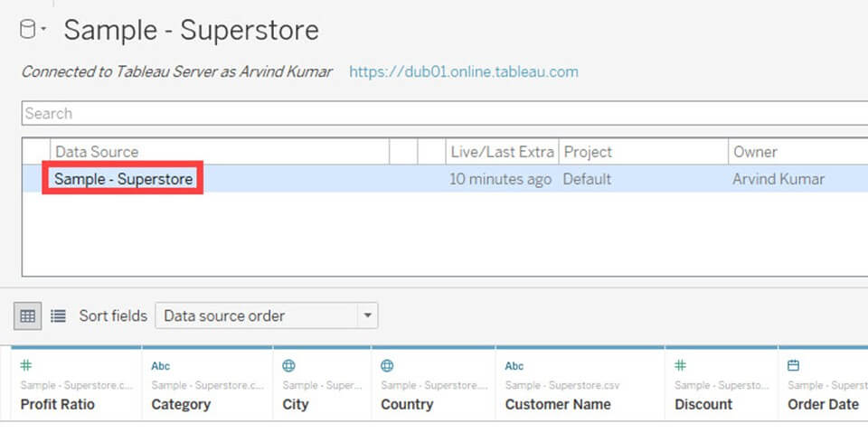Click Abc type icon above Customer Name
The image size is (868, 433).
click(x=514, y=366)
